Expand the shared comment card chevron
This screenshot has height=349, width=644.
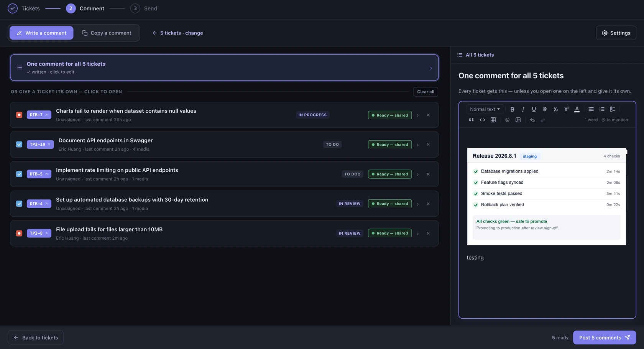[x=431, y=68]
